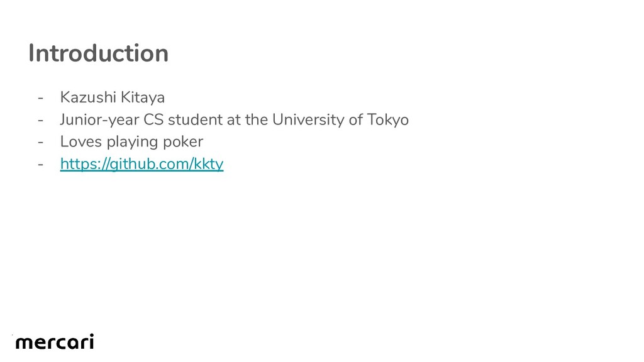Click the letter i in the mercari logo
Screen dimensions: 644x362
pos(91,341)
